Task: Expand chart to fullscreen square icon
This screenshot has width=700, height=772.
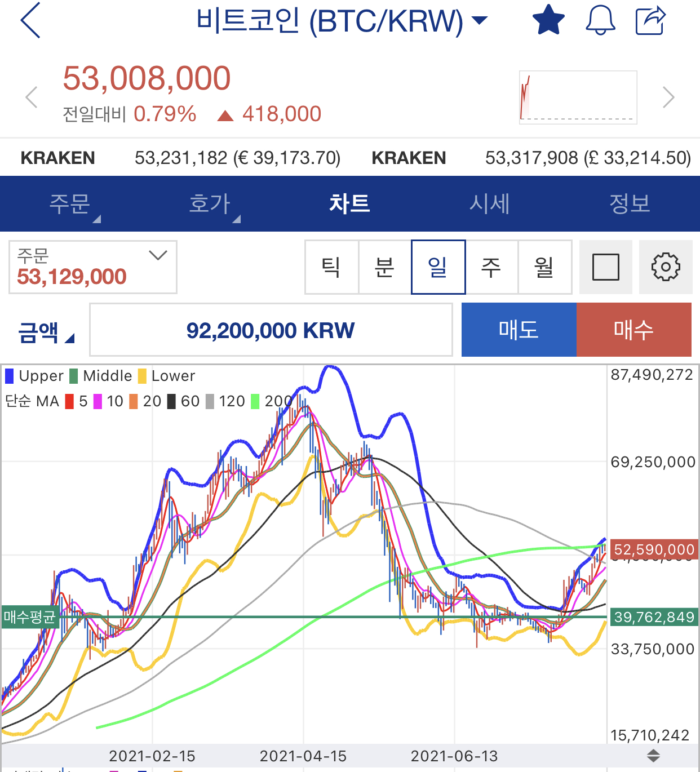Action: tap(606, 267)
